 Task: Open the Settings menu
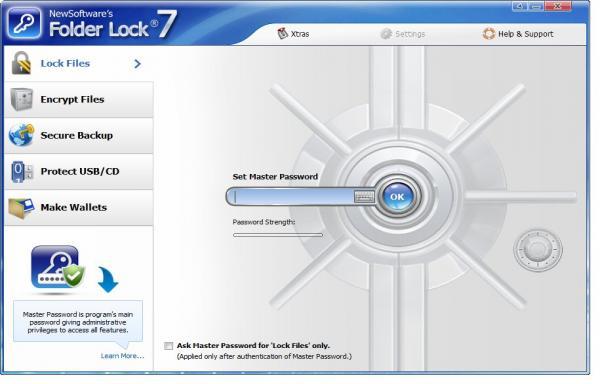pos(403,34)
